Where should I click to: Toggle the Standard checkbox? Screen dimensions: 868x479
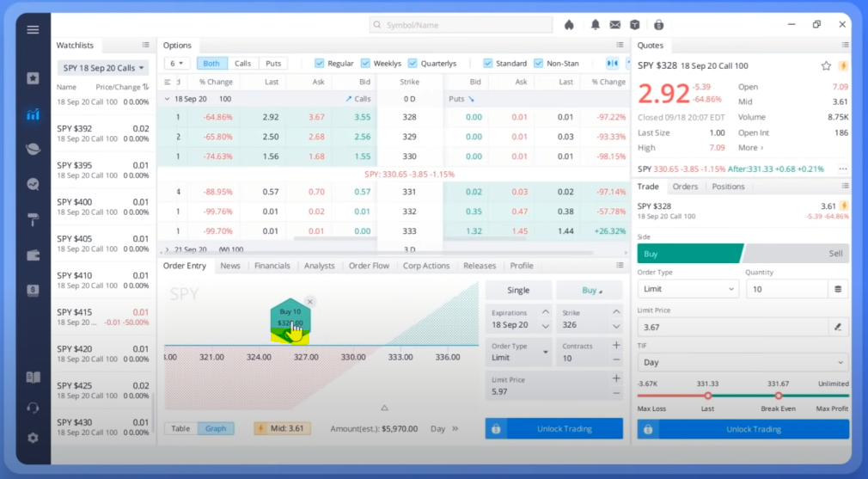coord(487,63)
